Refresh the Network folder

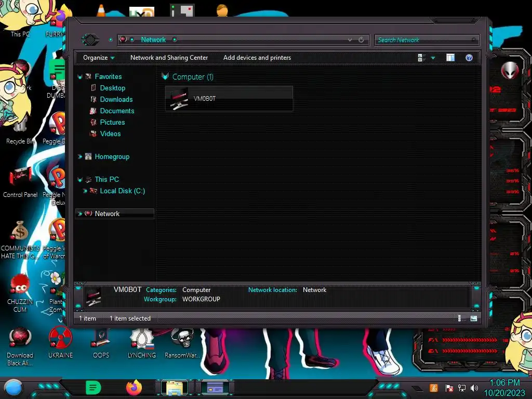361,39
